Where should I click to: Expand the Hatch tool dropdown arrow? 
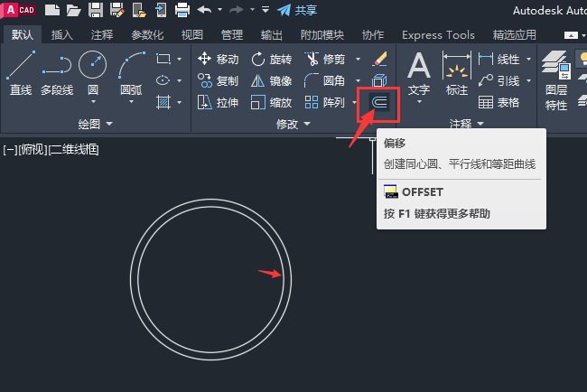click(x=180, y=102)
